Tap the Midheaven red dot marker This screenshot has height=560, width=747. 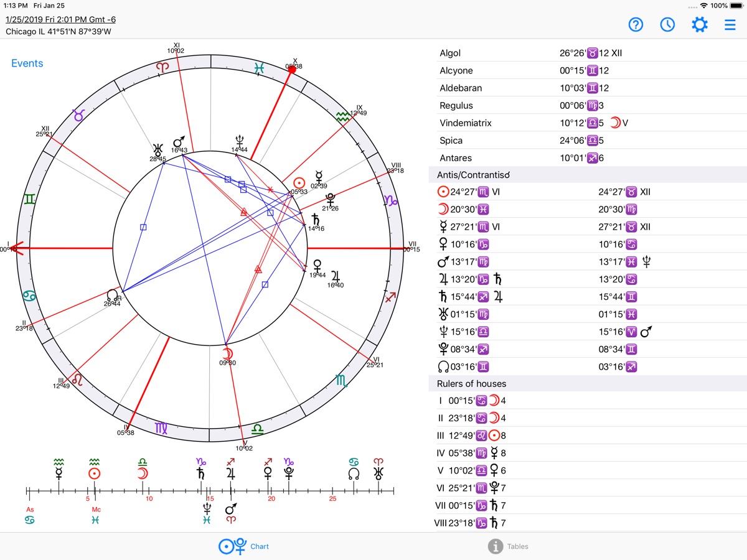[291, 70]
